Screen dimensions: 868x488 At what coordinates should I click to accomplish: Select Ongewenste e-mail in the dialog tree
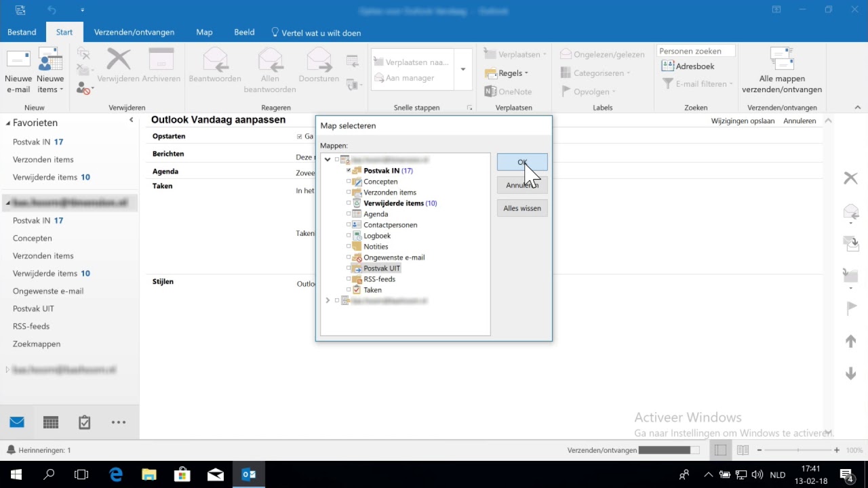(x=394, y=258)
